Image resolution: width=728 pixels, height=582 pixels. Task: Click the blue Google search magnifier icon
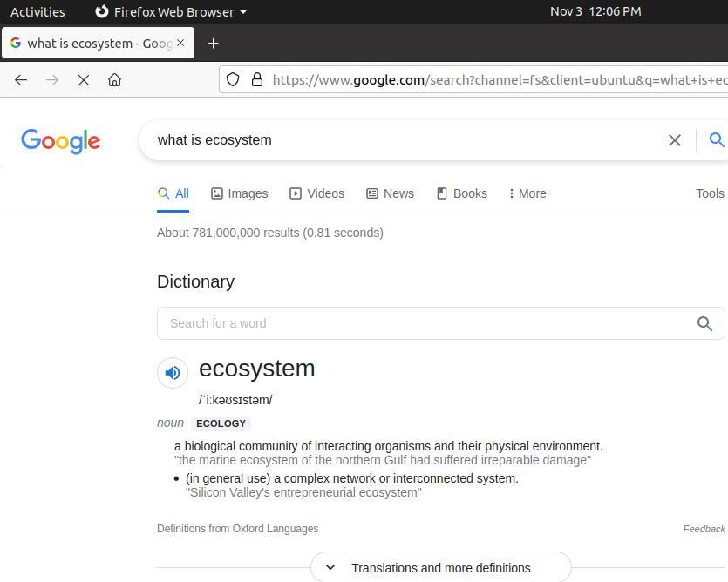coord(717,140)
